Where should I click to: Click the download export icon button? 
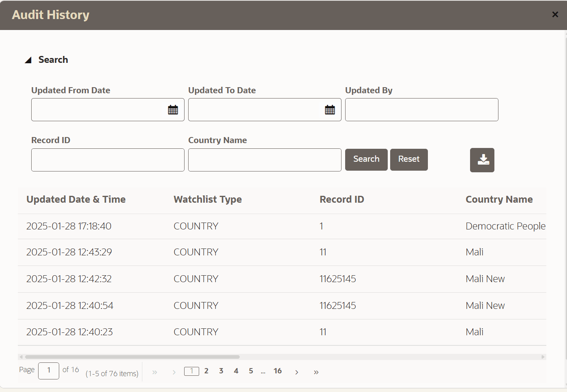point(482,160)
